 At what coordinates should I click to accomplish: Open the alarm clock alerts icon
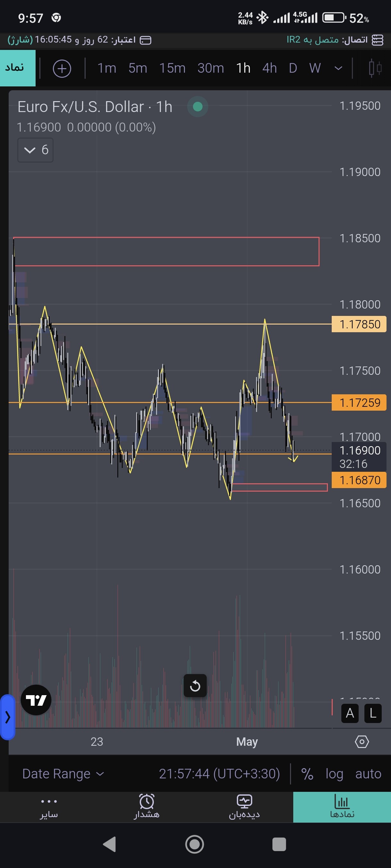(x=147, y=802)
